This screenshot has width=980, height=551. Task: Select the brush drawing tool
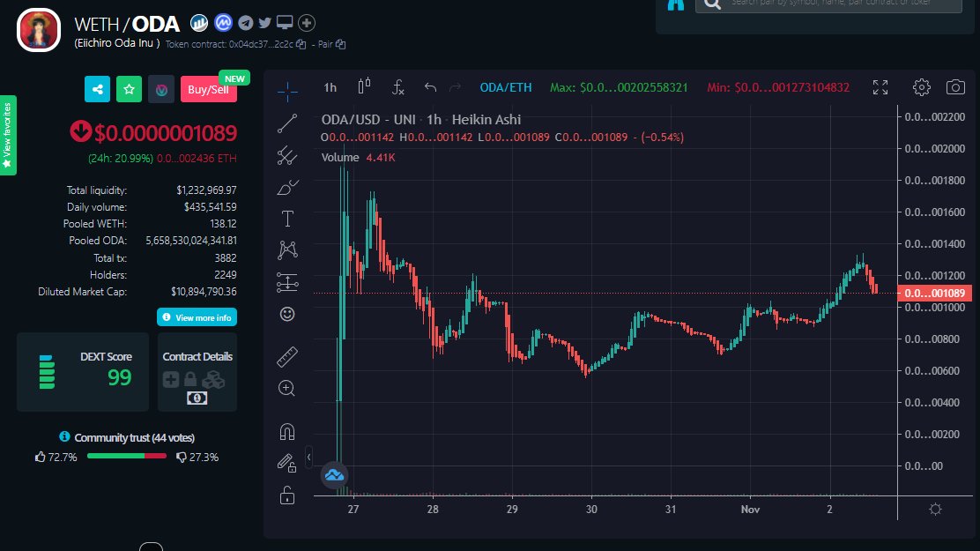tap(287, 187)
